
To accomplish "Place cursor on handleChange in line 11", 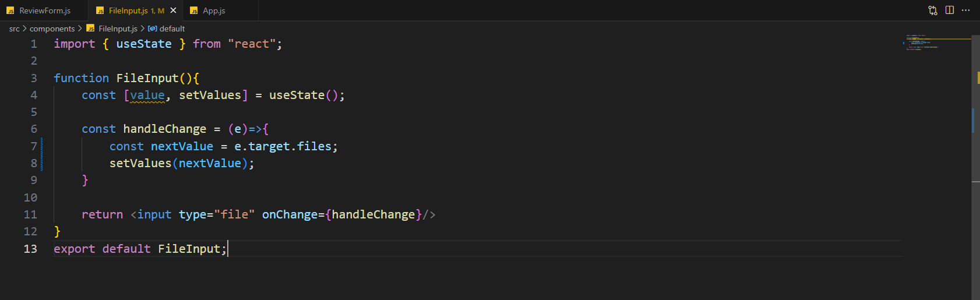I will [x=373, y=214].
